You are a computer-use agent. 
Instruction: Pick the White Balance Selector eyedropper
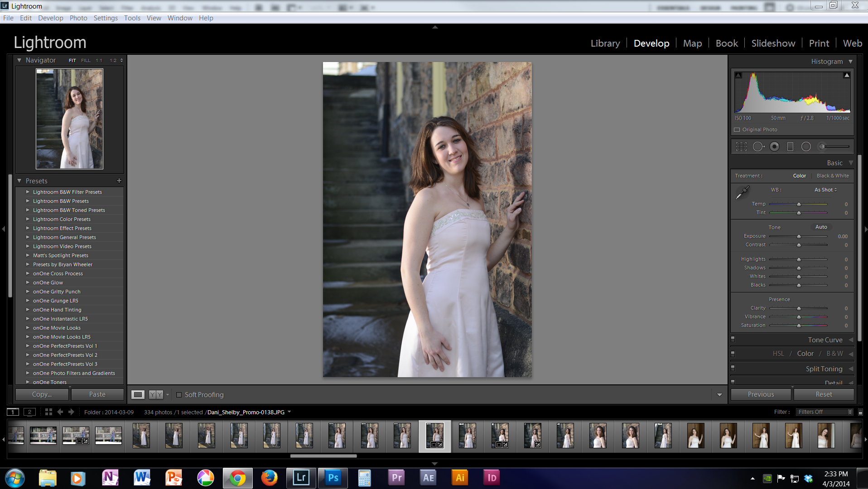click(x=743, y=192)
